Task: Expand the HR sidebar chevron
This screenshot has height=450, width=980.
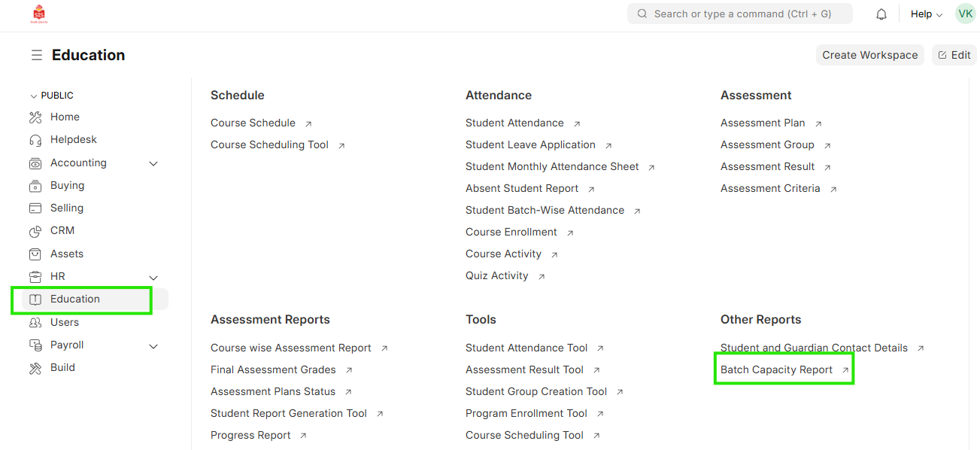Action: tap(153, 277)
